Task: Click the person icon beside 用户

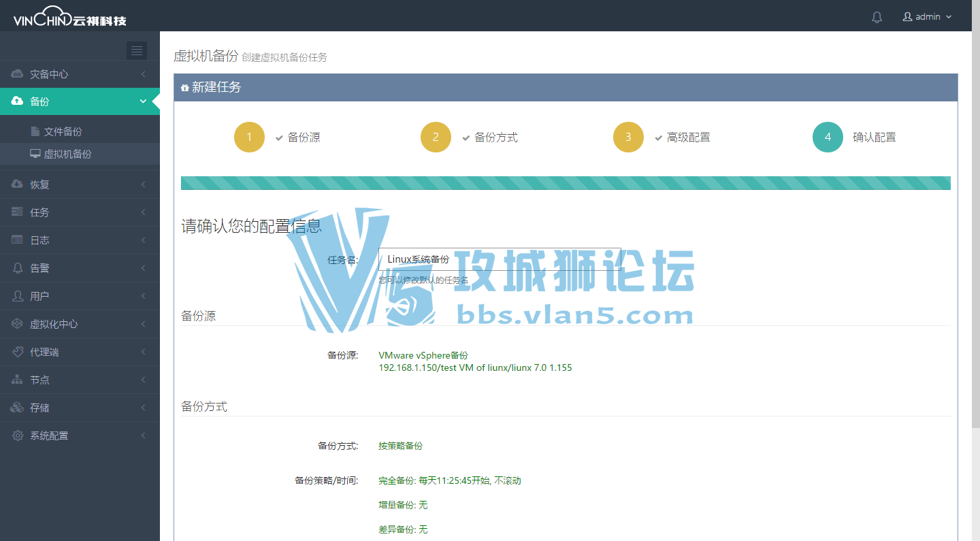Action: coord(18,296)
